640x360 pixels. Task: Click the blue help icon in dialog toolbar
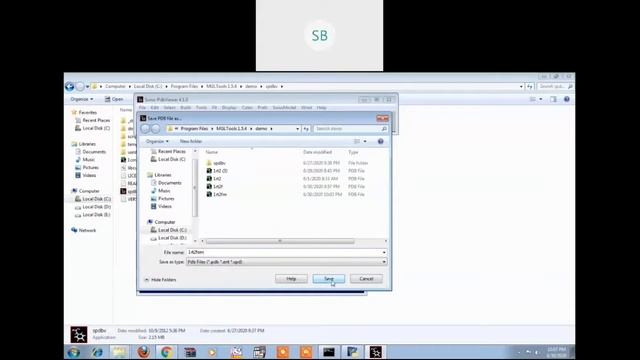coord(380,141)
